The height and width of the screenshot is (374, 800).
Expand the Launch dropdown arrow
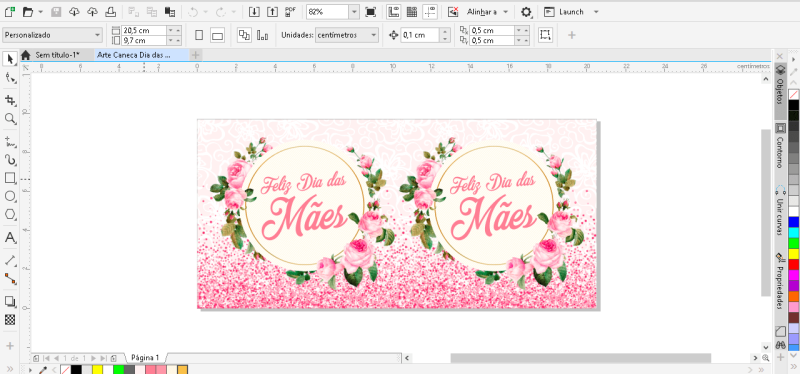tap(596, 12)
